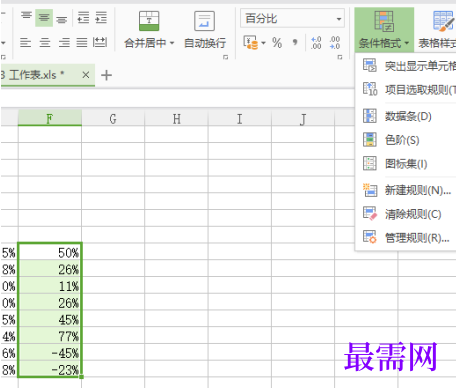Select column I header
Viewport: 456px width, 388px height.
click(x=240, y=118)
